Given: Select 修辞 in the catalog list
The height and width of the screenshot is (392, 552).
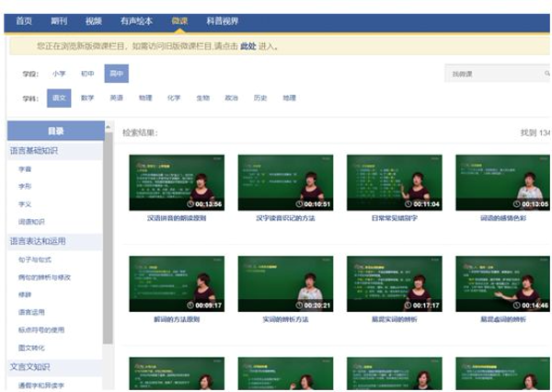Looking at the screenshot, I should pyautogui.click(x=24, y=293).
